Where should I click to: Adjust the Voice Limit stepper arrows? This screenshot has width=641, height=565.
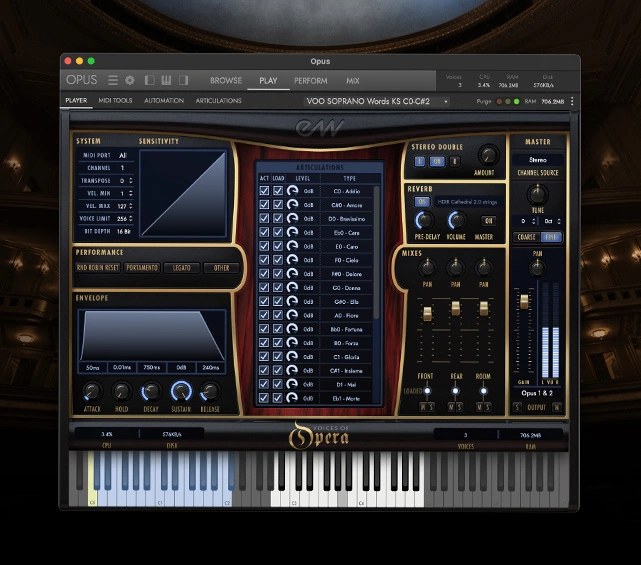point(130,218)
